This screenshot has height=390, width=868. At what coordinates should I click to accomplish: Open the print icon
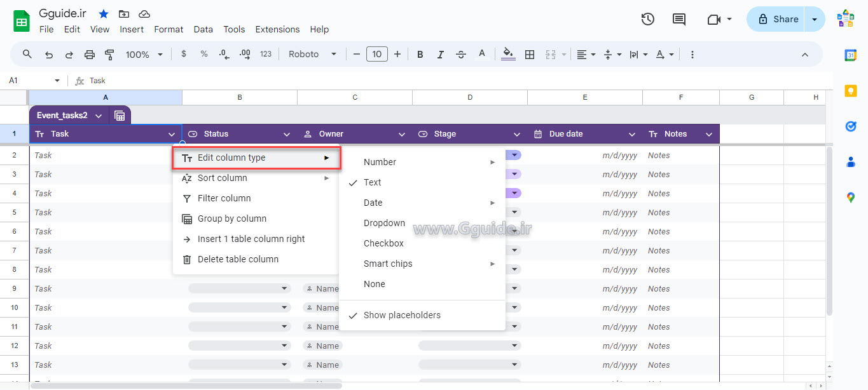[89, 54]
